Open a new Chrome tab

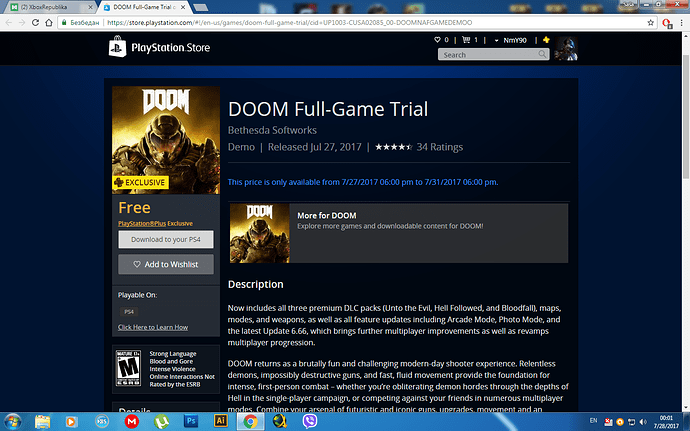pyautogui.click(x=201, y=7)
